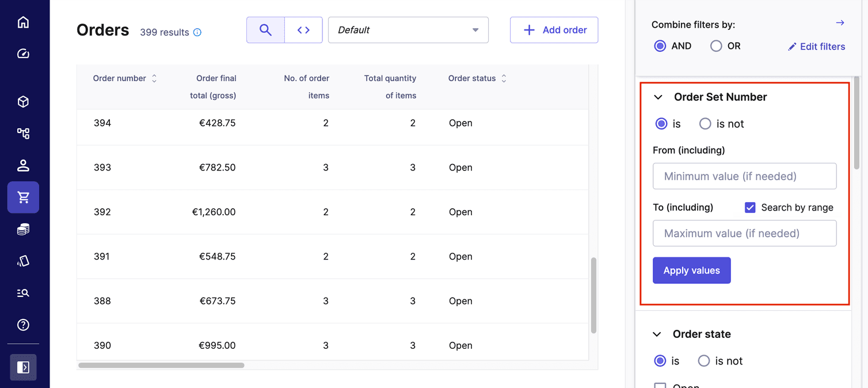Switch to the code query view tab
This screenshot has height=388, width=868.
(x=303, y=30)
